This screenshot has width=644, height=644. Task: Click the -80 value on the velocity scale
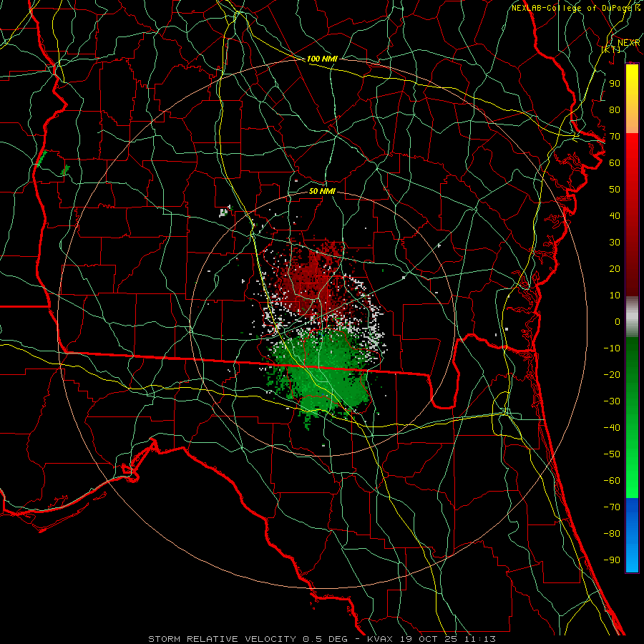point(612,534)
